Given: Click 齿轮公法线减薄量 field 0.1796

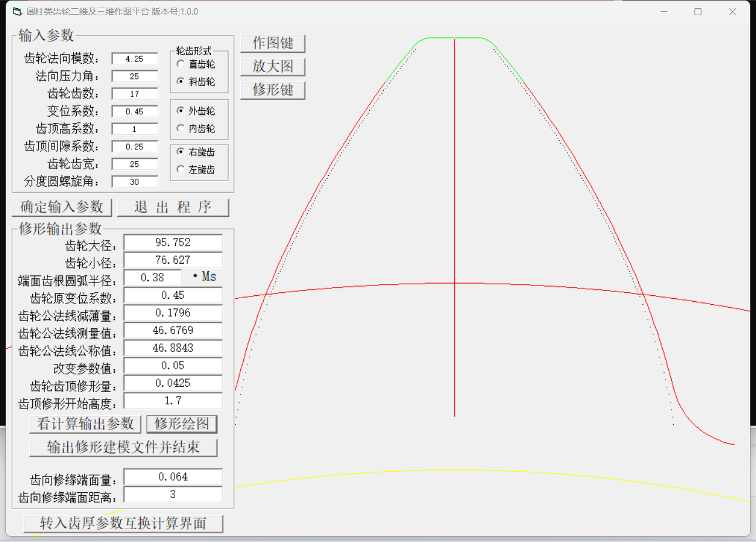Looking at the screenshot, I should [173, 313].
